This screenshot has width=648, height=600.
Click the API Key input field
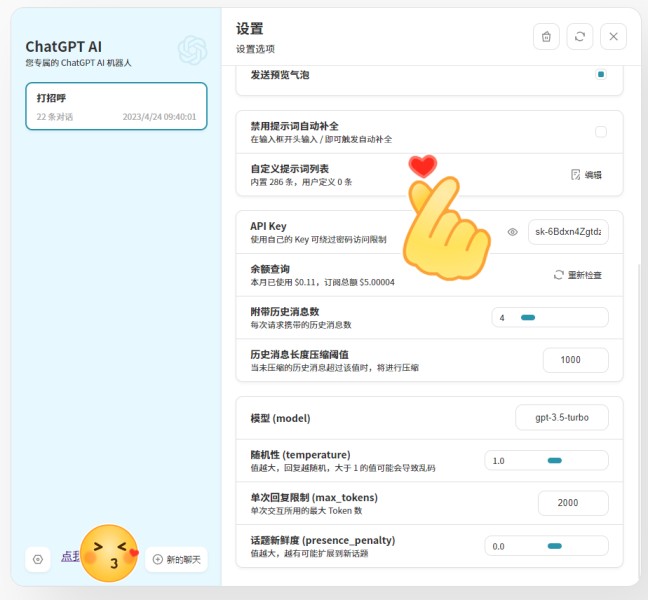[x=568, y=232]
